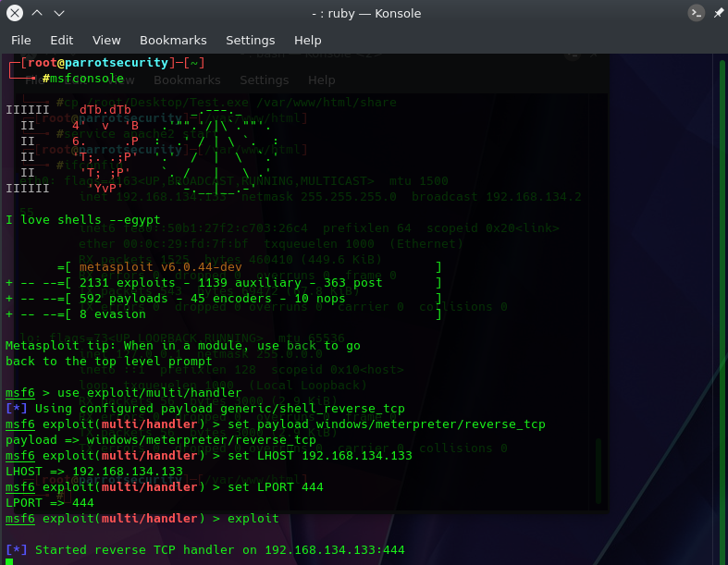Click 'set payload windows/meterpreter/reverse_tcp' command
The width and height of the screenshot is (728, 565).
point(387,424)
